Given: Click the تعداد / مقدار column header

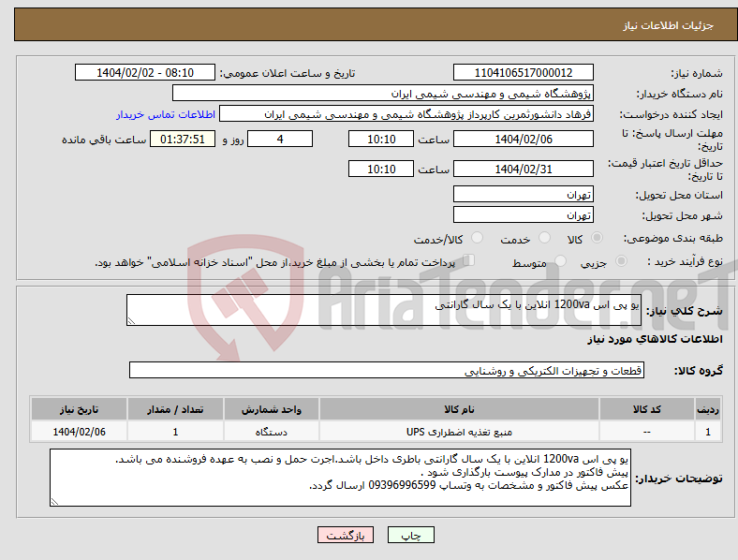Looking at the screenshot, I should tap(175, 409).
